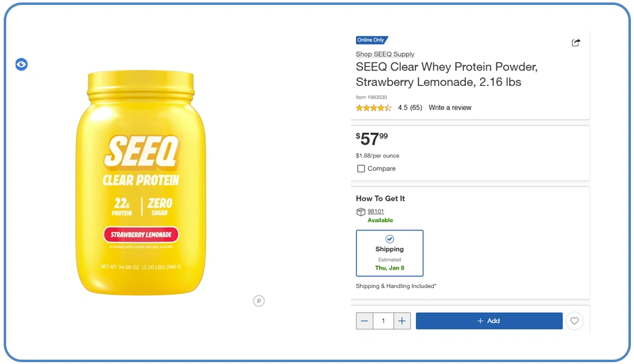This screenshot has width=634, height=364.
Task: Enable the Compare checkbox
Action: [361, 168]
